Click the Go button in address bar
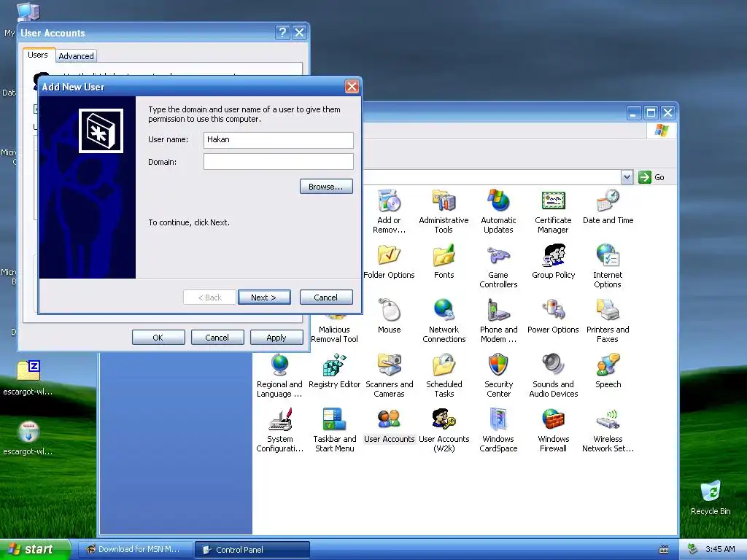The height and width of the screenshot is (560, 747). click(x=651, y=177)
